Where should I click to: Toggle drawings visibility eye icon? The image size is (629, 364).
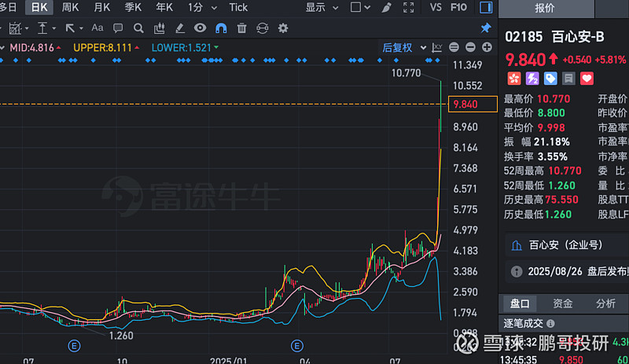[200, 28]
